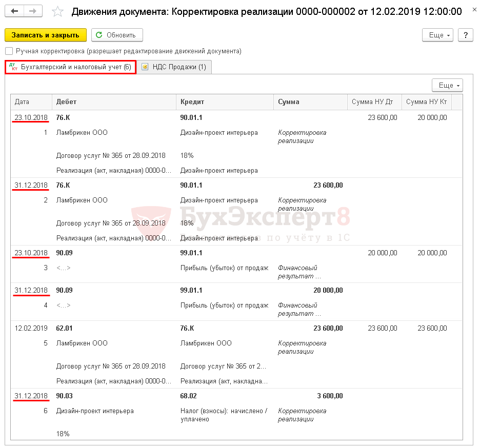
Task: Go forward with the right arrow button
Action: (33, 11)
